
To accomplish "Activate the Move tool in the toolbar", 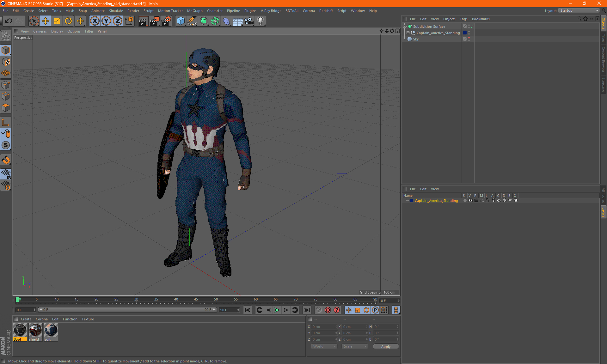I will [x=46, y=21].
